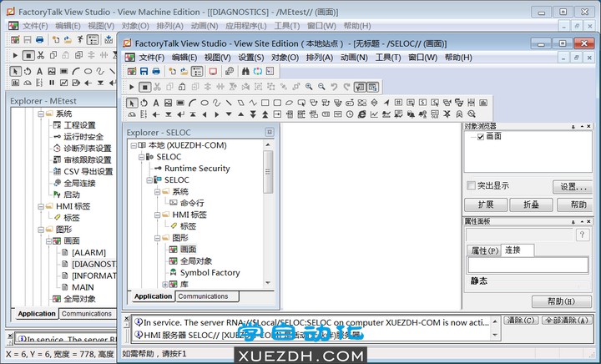The width and height of the screenshot is (601, 364).
Task: Collapse HMI 标签 folder in SELOC explorer
Action: (x=157, y=215)
